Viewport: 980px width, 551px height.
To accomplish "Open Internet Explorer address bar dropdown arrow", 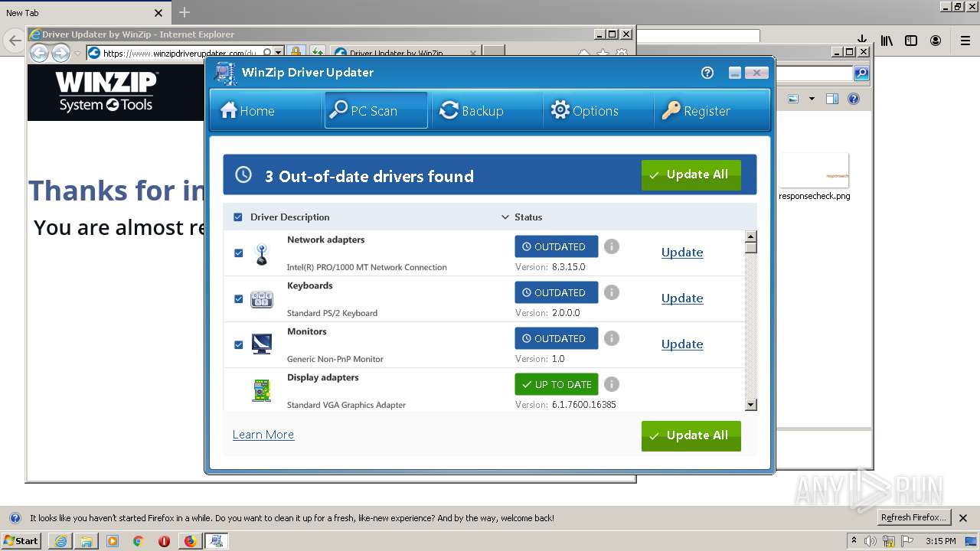I will tap(279, 53).
